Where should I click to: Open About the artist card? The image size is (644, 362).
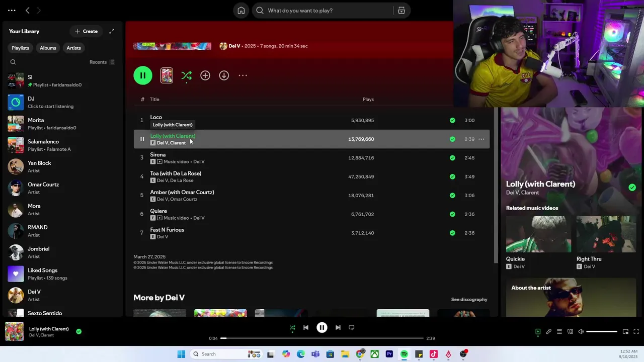571,298
